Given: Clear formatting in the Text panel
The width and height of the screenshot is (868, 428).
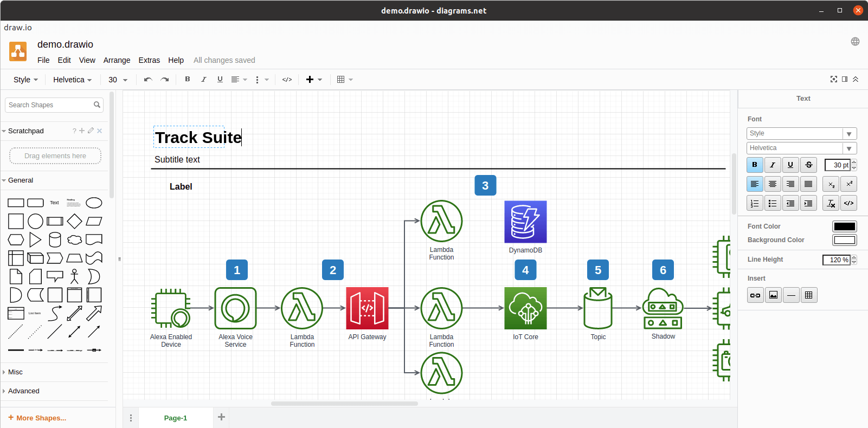Looking at the screenshot, I should tap(831, 203).
